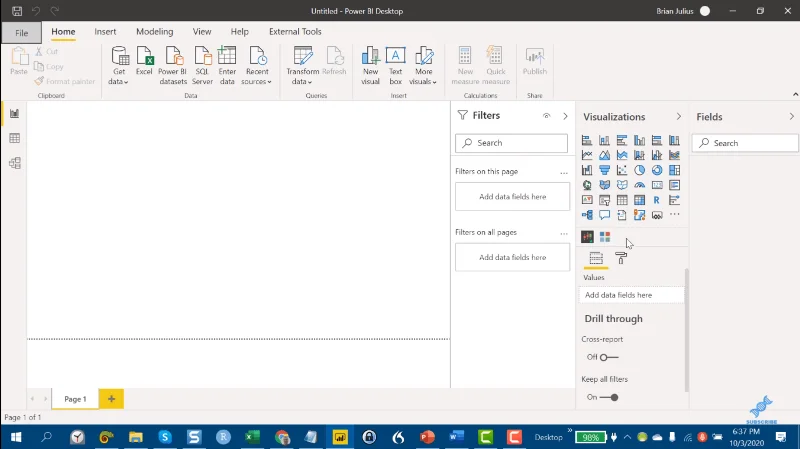Collapse the Fields pane chevron
Viewport: 800px width, 449px height.
pos(791,116)
